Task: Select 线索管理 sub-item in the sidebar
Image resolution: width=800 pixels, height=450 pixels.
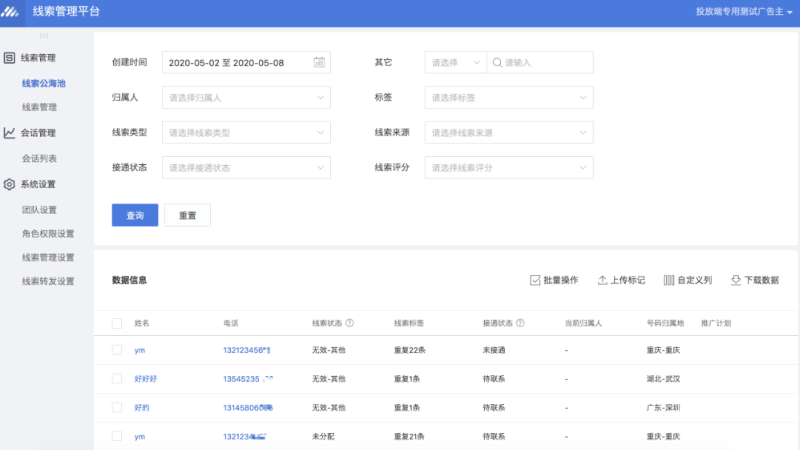Action: pyautogui.click(x=39, y=107)
